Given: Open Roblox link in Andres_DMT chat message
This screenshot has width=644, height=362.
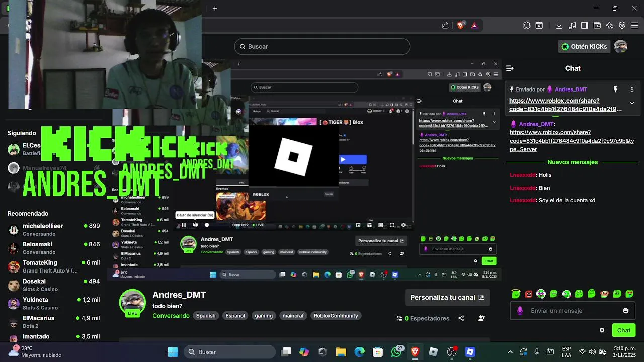Looking at the screenshot, I should point(572,141).
